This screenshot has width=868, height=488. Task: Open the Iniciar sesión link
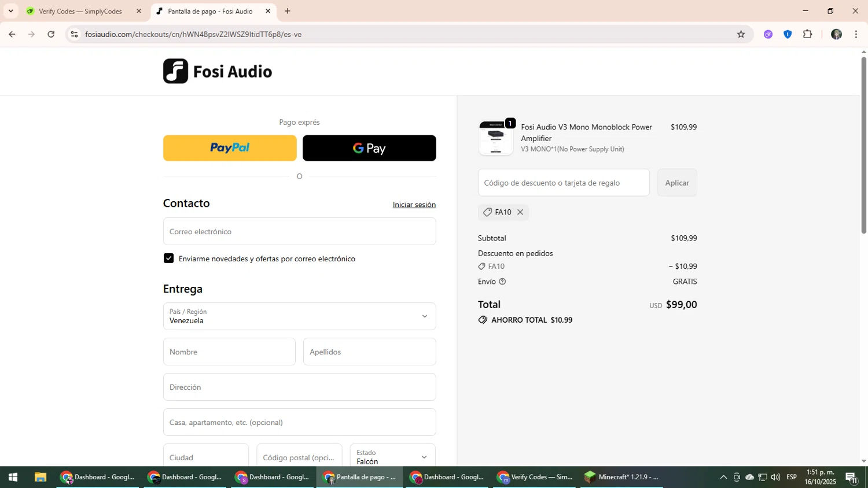[414, 205]
